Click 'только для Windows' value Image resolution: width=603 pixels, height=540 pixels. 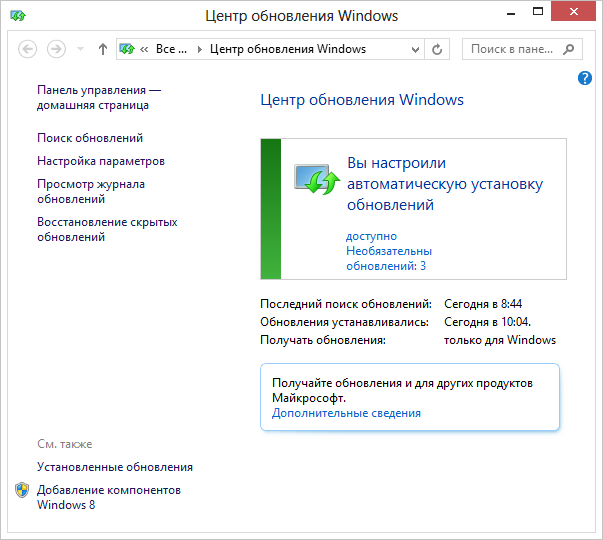pyautogui.click(x=500, y=340)
